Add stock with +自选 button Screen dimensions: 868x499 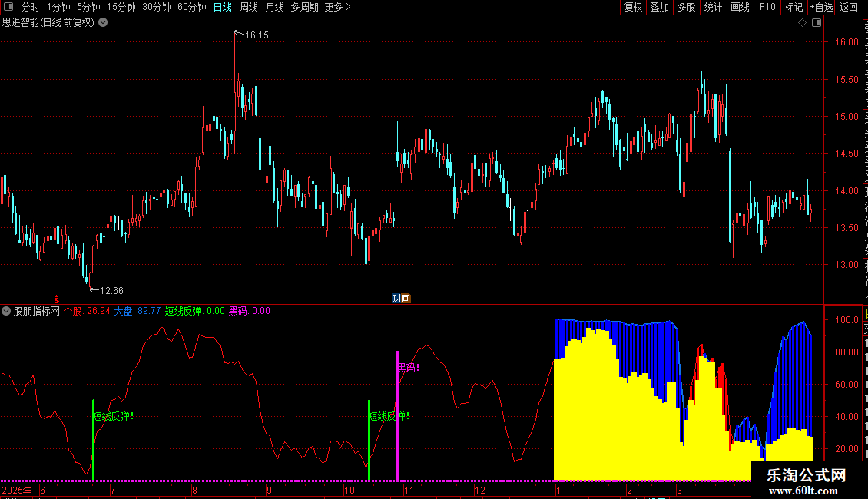pyautogui.click(x=821, y=7)
